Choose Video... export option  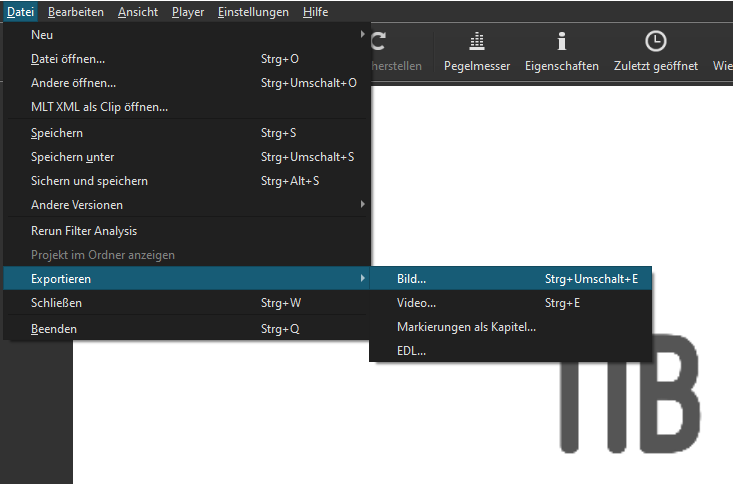[x=416, y=303]
